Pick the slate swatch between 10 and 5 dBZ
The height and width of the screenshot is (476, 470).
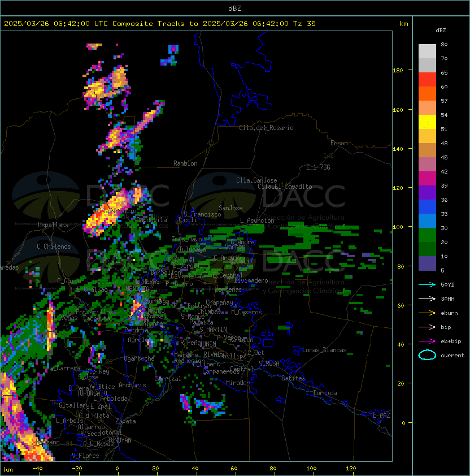(x=427, y=263)
